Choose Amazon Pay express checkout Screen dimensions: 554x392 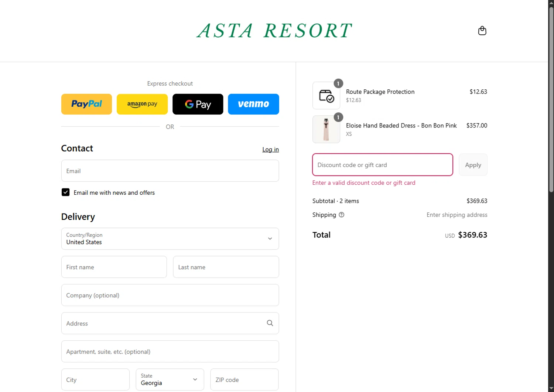click(x=142, y=104)
